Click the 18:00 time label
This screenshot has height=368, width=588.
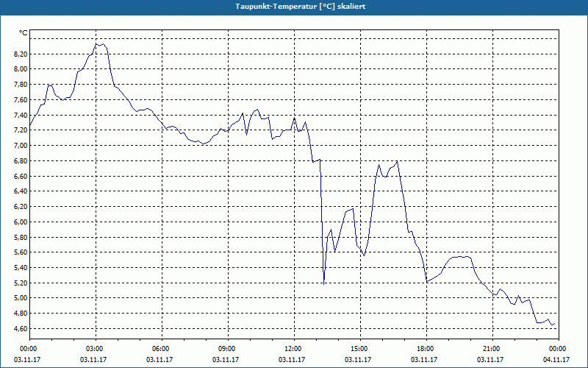coord(426,349)
